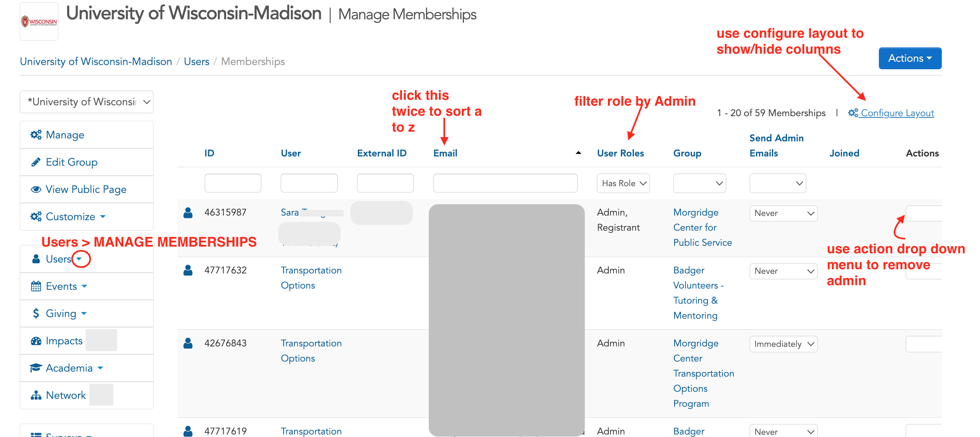980x437 pixels.
Task: Click the ID filter input field
Action: [x=233, y=183]
